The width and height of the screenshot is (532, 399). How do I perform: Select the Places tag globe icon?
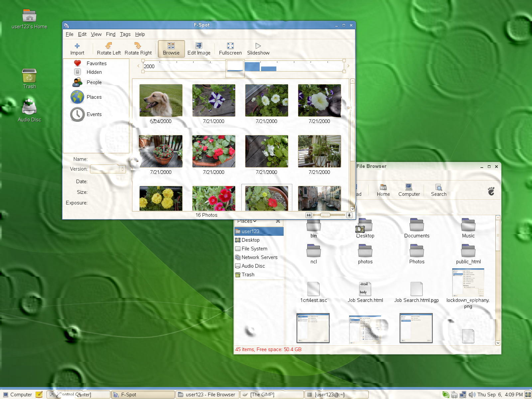coord(77,97)
